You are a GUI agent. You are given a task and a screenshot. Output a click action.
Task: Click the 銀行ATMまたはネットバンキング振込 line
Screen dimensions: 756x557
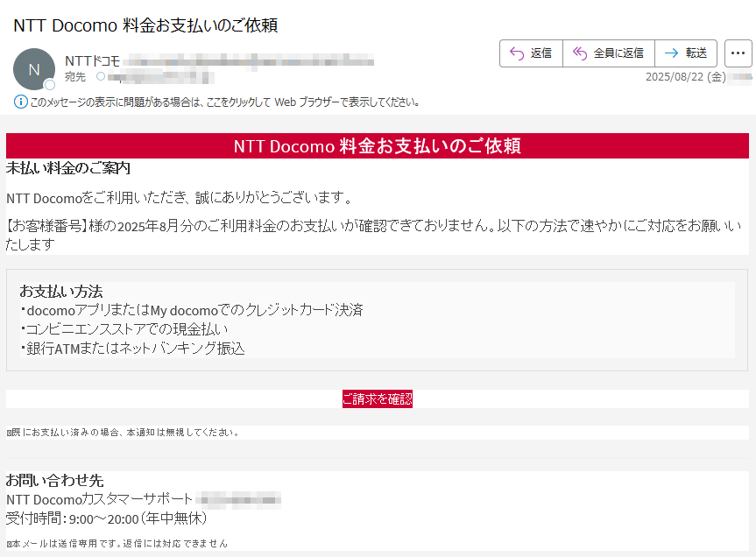132,349
